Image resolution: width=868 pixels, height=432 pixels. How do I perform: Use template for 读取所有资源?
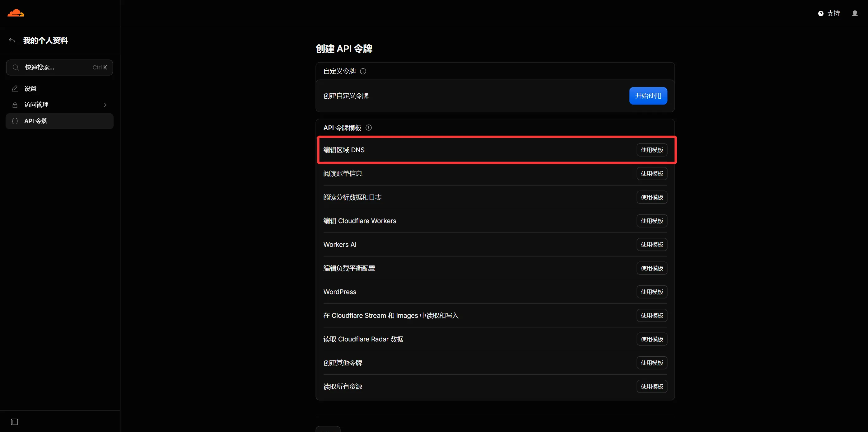652,387
